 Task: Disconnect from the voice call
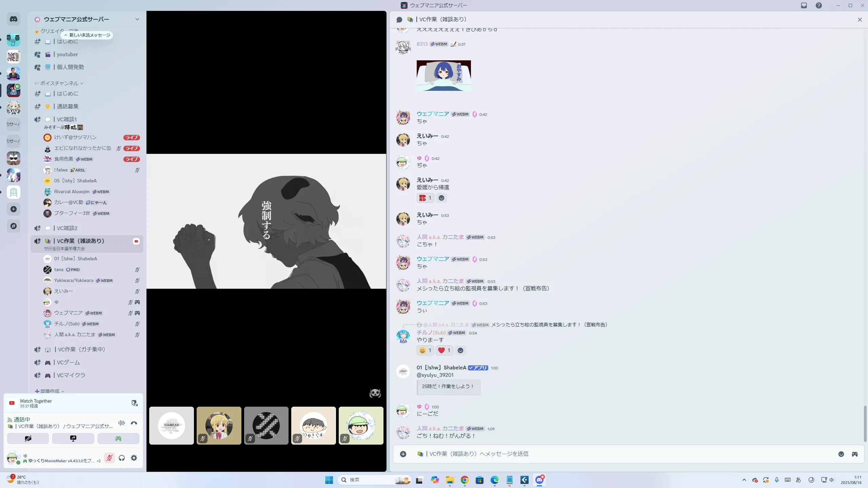pyautogui.click(x=134, y=423)
